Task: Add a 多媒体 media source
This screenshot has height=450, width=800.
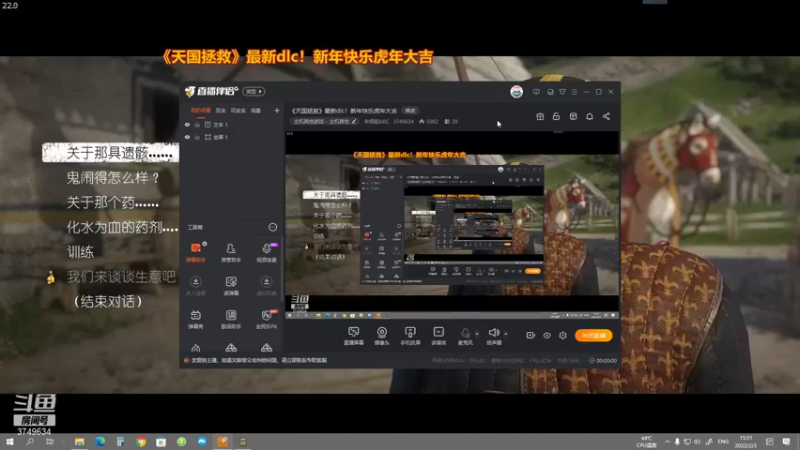Action: [x=438, y=336]
